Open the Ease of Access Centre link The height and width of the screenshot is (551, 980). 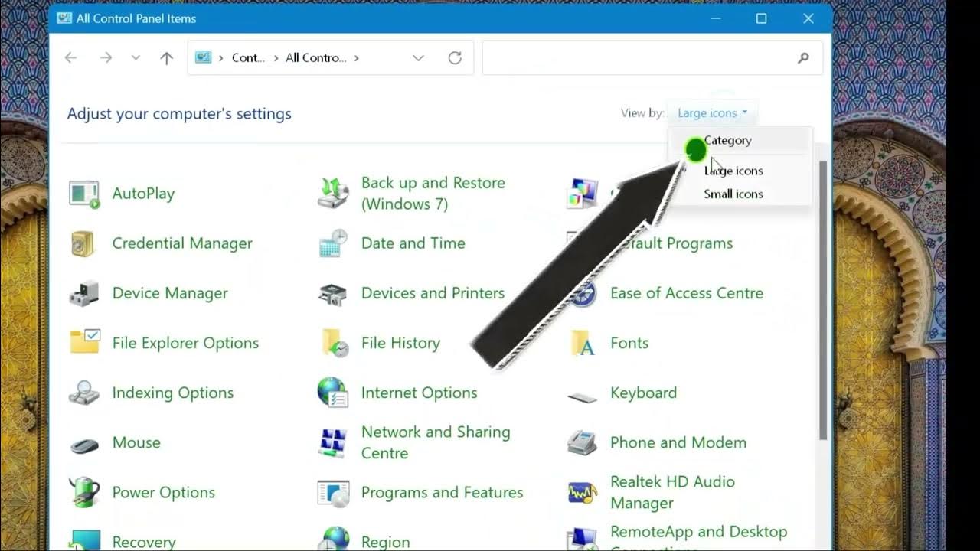coord(687,293)
